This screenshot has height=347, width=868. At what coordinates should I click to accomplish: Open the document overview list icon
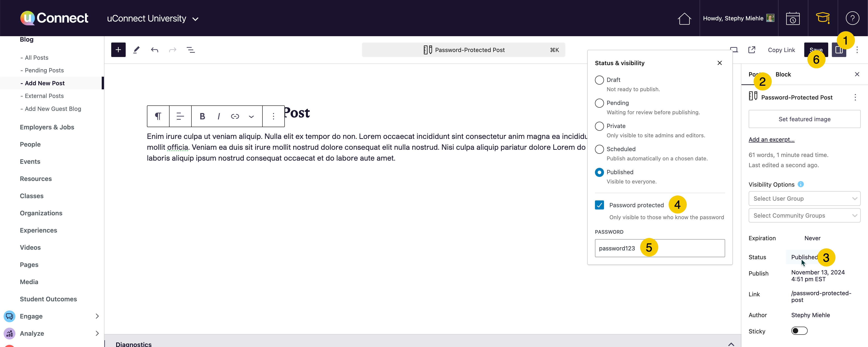[x=191, y=50]
